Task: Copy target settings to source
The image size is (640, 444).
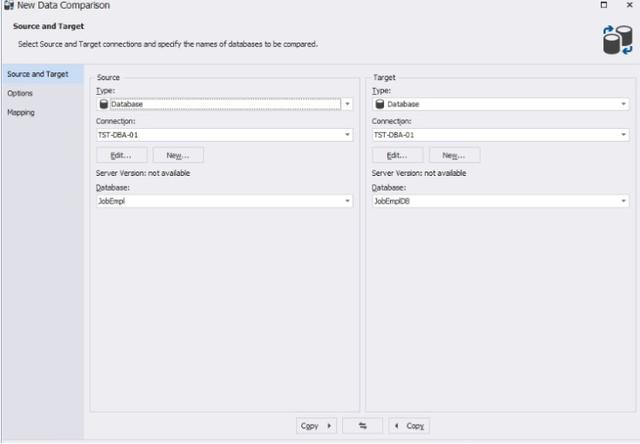Action: pyautogui.click(x=409, y=426)
